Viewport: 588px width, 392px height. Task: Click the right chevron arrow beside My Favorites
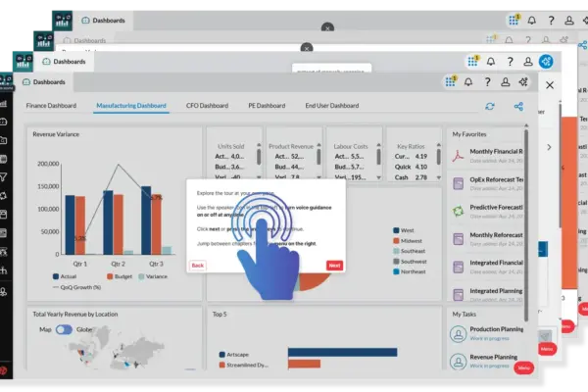click(x=549, y=147)
